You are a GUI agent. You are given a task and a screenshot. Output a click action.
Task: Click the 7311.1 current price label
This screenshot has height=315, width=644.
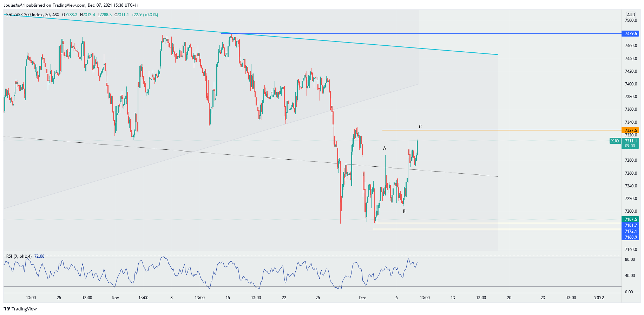click(x=631, y=141)
